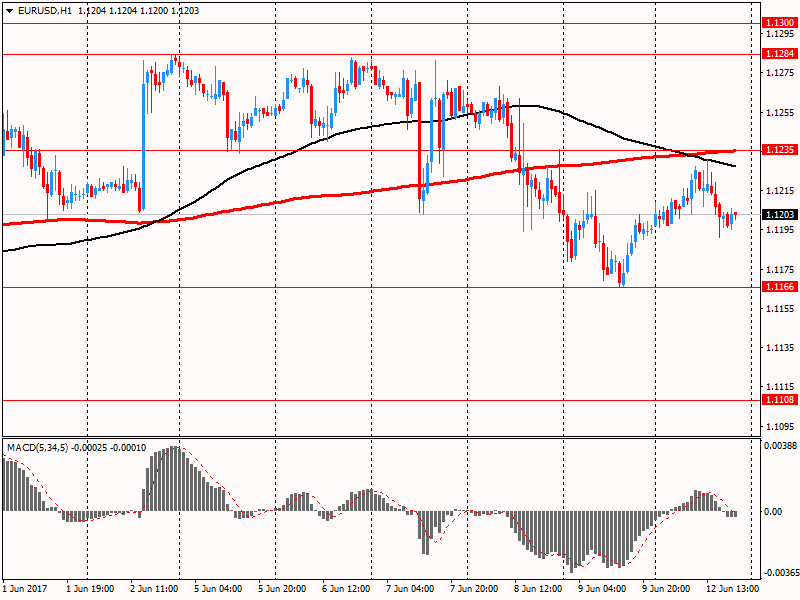Image resolution: width=800 pixels, height=600 pixels.
Task: Click the -0.00365 MACD scale value
Action: pyautogui.click(x=781, y=572)
